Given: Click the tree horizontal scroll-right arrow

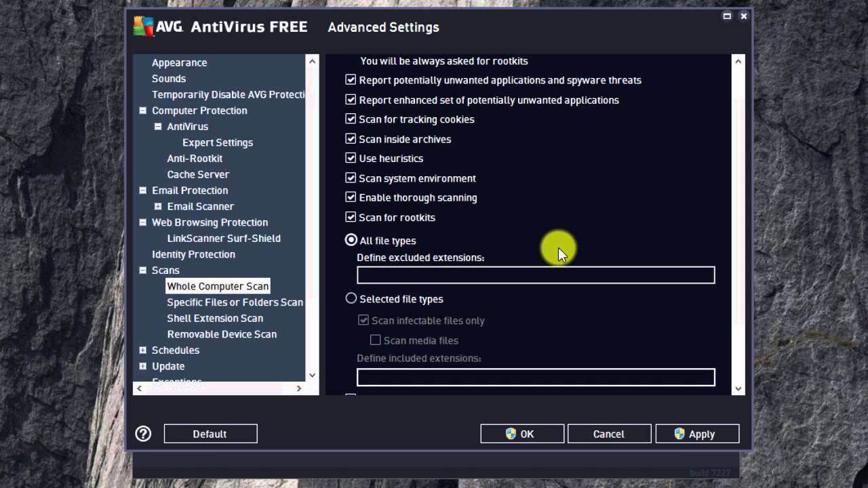Looking at the screenshot, I should point(299,388).
